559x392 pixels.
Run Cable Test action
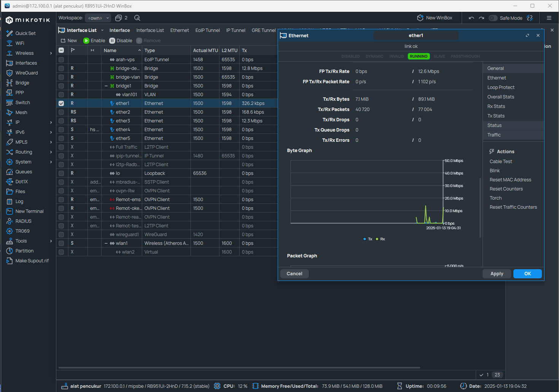coord(501,162)
